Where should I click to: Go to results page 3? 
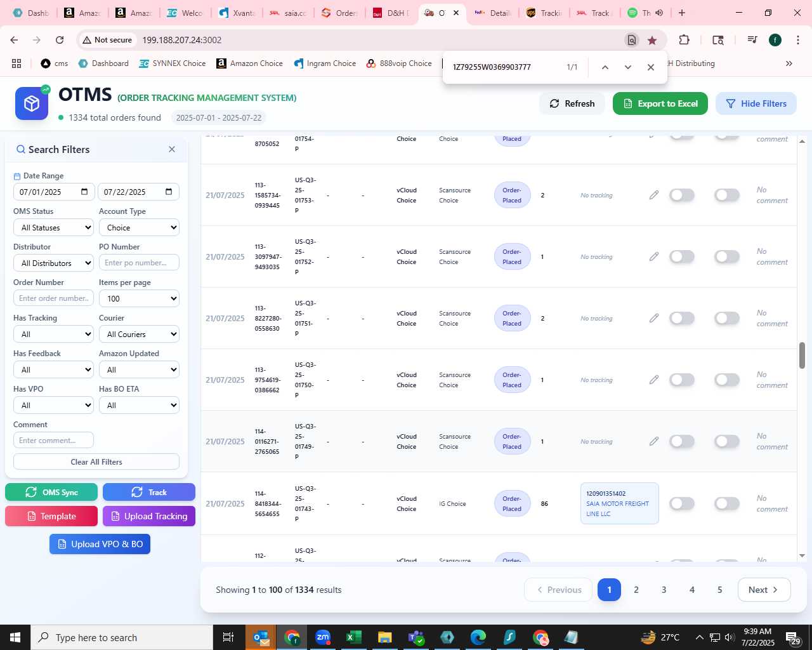664,590
